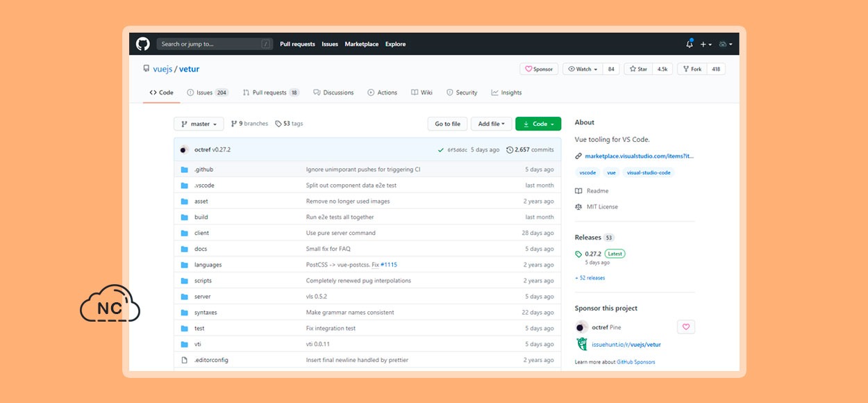Open the plus create-new menu
Image resolution: width=868 pixels, height=403 pixels.
coord(706,44)
